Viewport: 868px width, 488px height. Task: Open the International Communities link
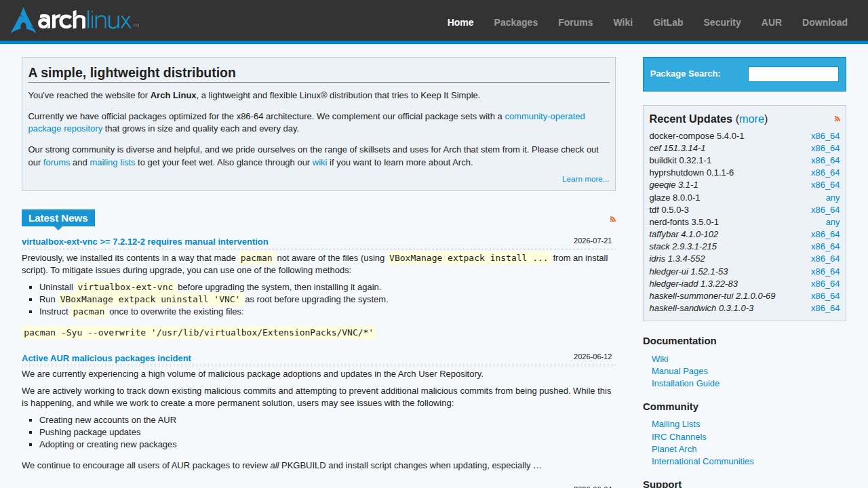tap(703, 462)
